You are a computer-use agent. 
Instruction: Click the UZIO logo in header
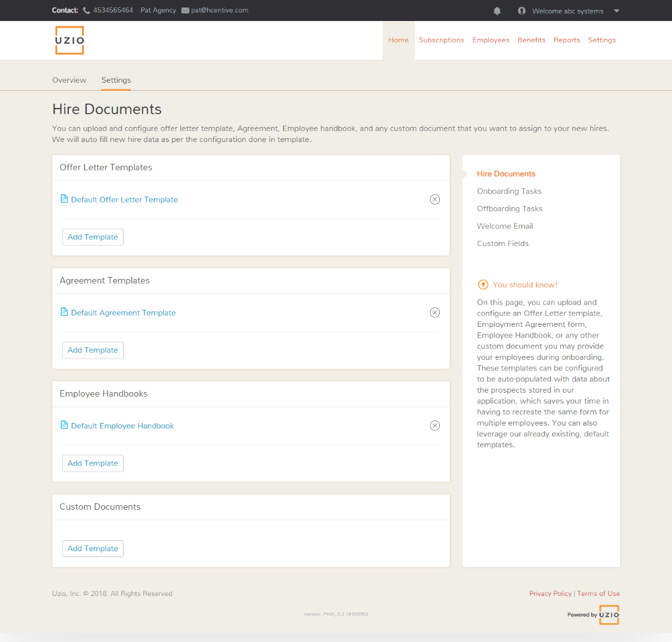(70, 40)
